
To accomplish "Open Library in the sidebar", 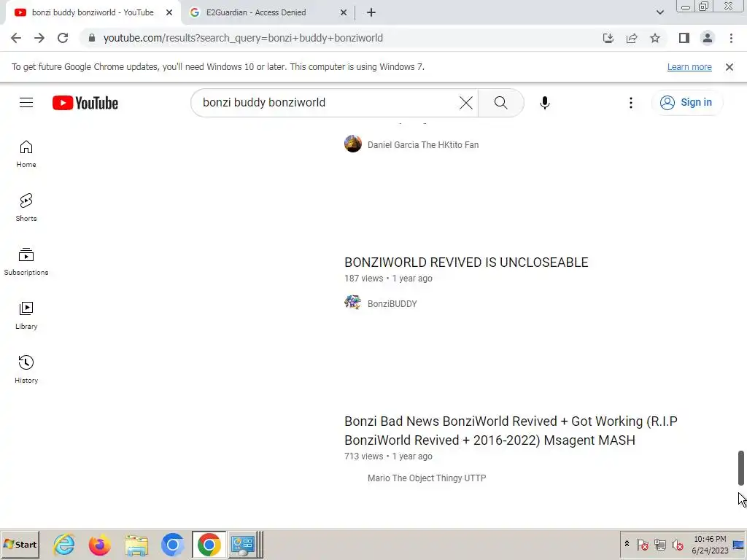I will tap(26, 315).
